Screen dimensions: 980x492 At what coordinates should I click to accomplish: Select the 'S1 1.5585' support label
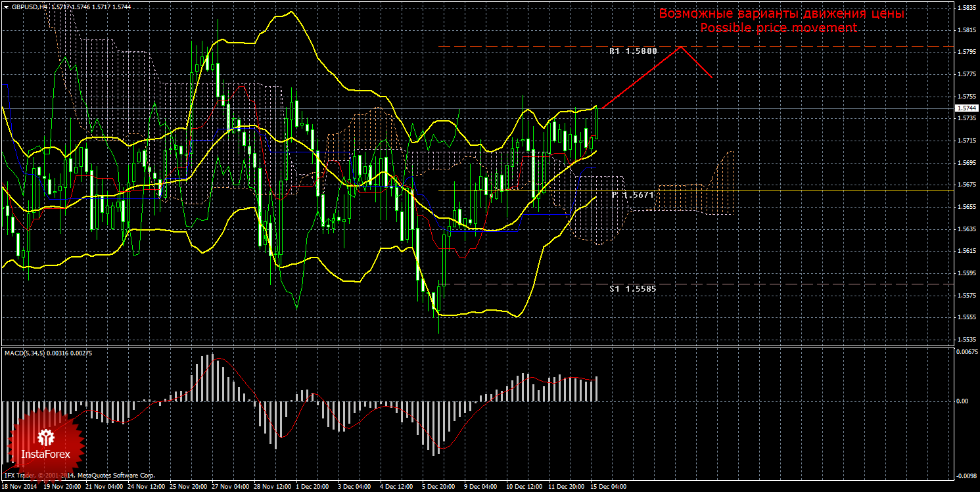coord(633,288)
